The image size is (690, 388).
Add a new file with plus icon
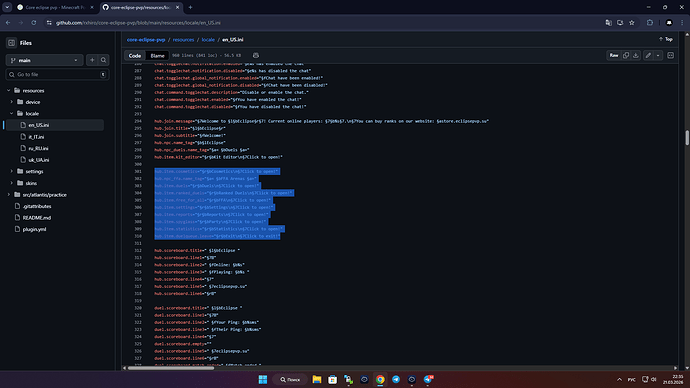tap(92, 60)
